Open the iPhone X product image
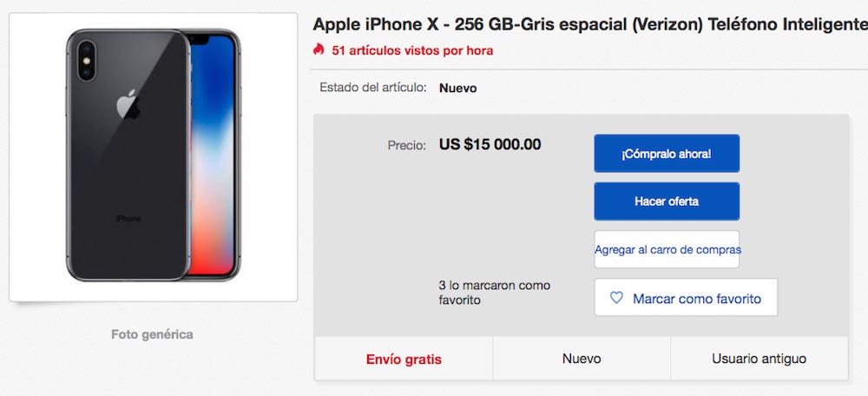 pos(154,157)
